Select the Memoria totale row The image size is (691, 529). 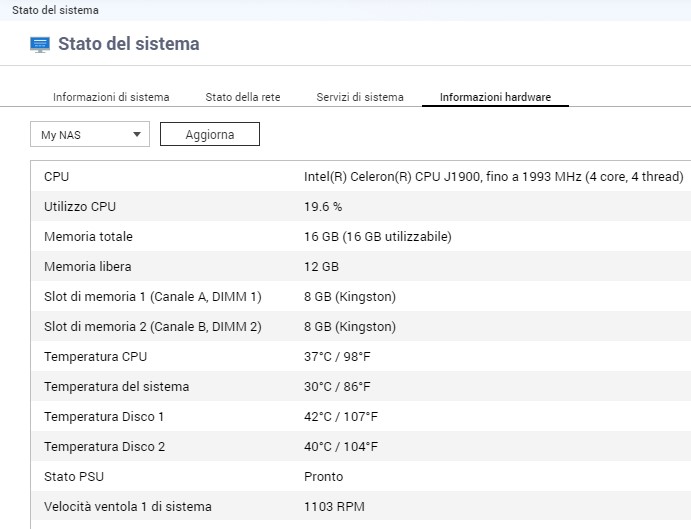click(360, 236)
